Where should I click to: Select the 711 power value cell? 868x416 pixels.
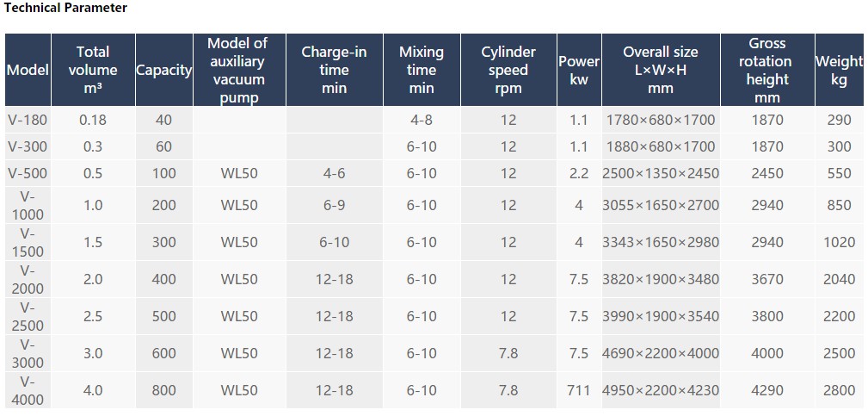coord(579,390)
